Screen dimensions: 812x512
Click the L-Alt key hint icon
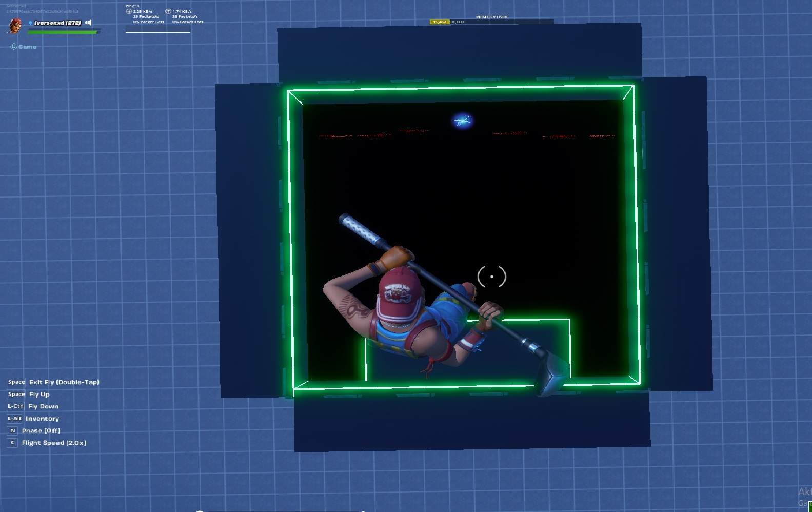(x=14, y=419)
